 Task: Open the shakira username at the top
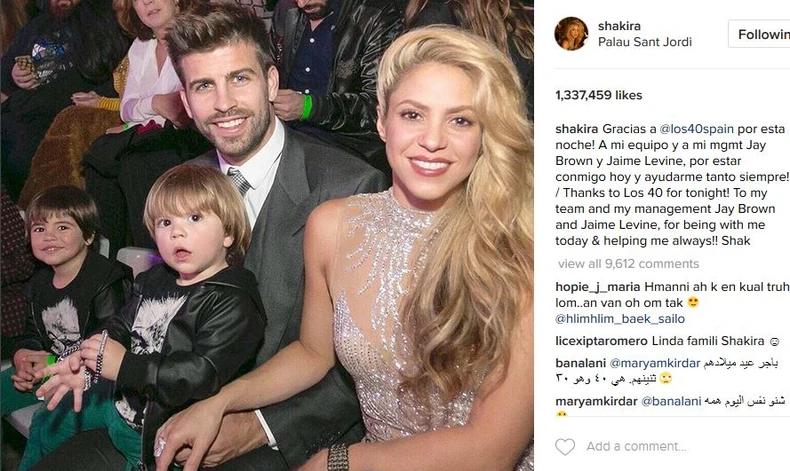coord(619,26)
